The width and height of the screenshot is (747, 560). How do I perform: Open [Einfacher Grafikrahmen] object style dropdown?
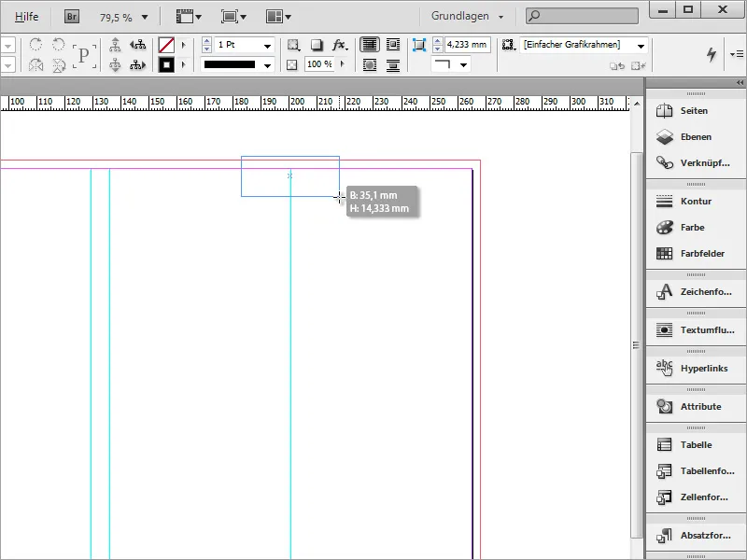[641, 46]
